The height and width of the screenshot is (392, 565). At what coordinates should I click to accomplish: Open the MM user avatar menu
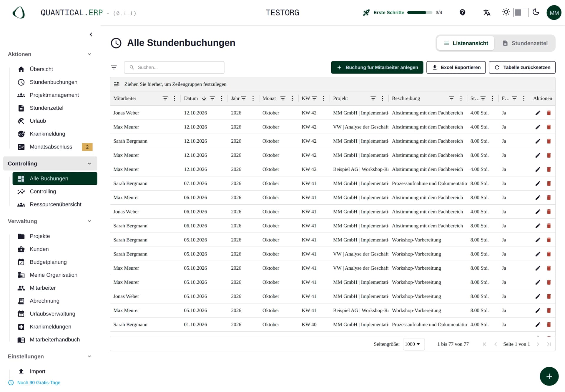554,13
